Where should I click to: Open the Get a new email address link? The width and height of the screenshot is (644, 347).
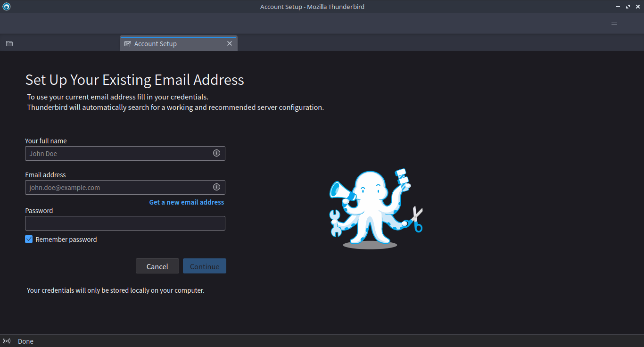[x=187, y=202]
